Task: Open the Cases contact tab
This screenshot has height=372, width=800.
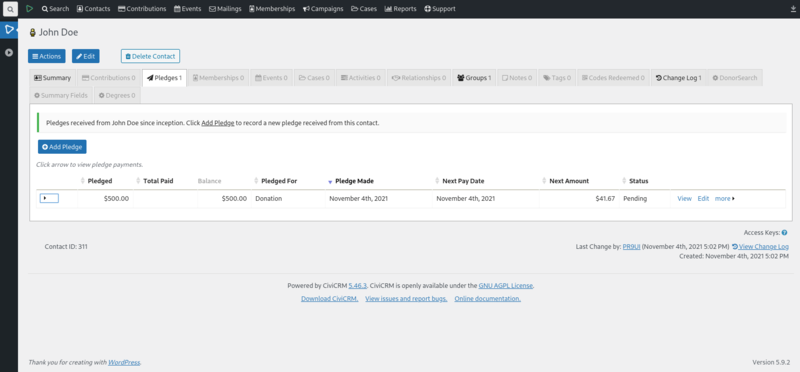Action: 314,78
